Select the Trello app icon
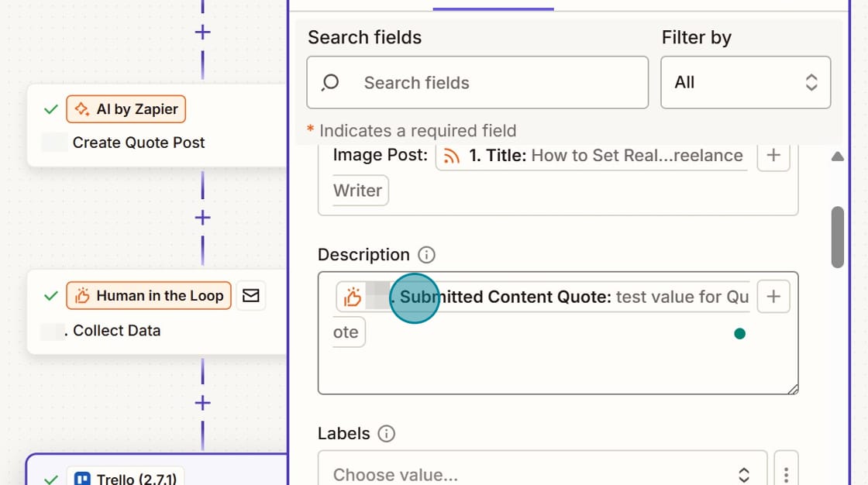 click(83, 478)
